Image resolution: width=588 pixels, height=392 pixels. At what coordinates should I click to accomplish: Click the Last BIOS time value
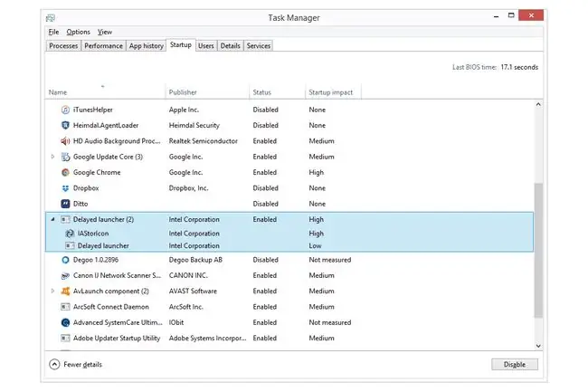519,67
